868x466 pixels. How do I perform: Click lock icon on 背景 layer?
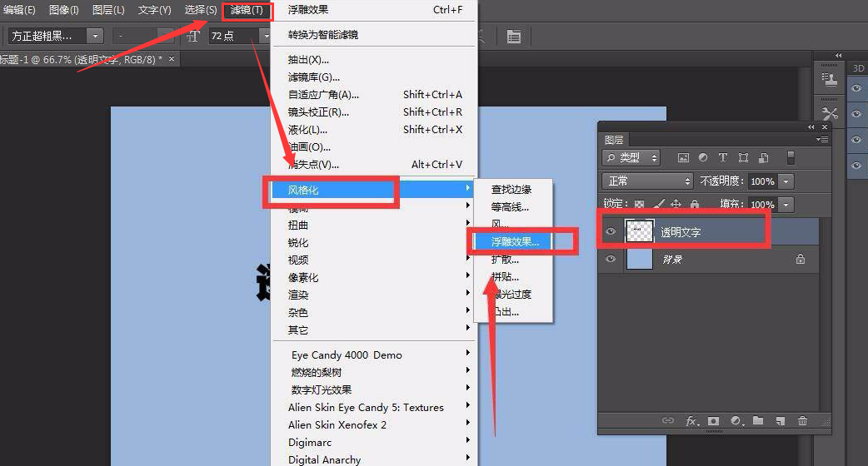[x=800, y=259]
